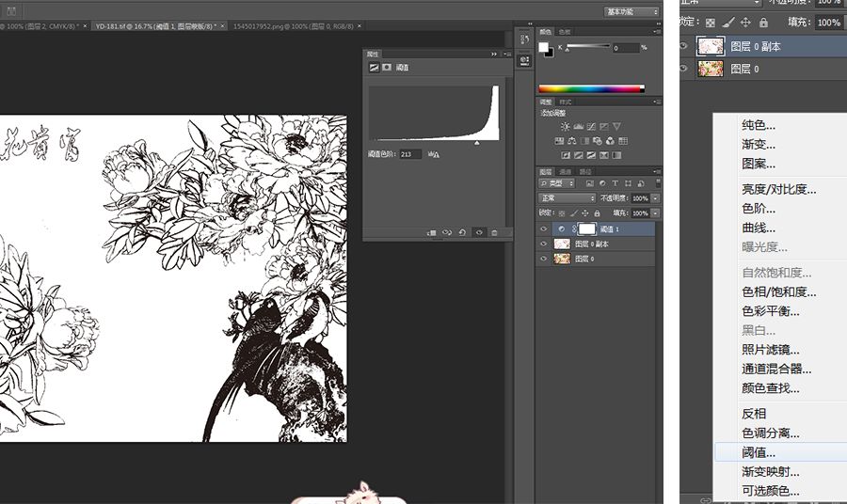Choose 阈值... from the adjustment menu
This screenshot has height=504, width=847.
tap(759, 452)
